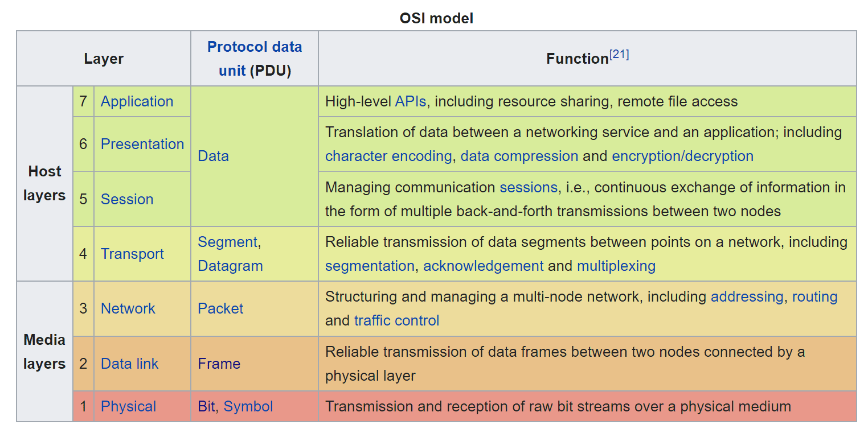Click layer number 5 cell

tap(83, 199)
